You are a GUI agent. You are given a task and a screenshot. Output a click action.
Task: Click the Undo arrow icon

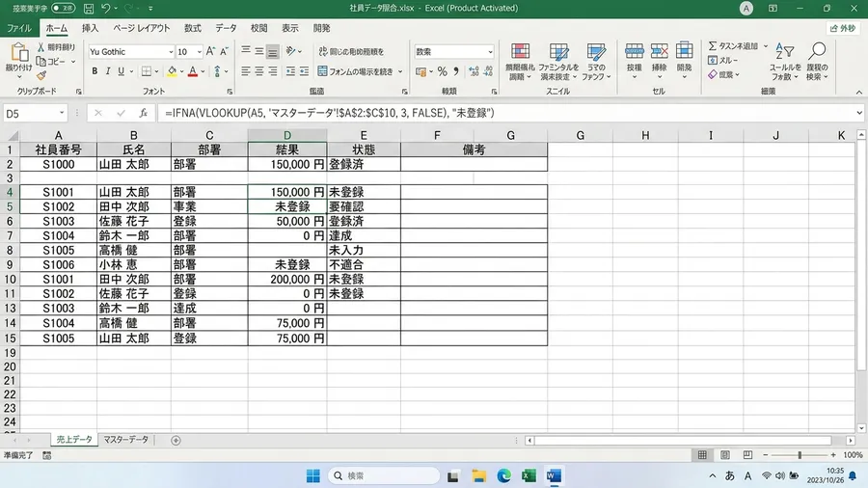105,9
